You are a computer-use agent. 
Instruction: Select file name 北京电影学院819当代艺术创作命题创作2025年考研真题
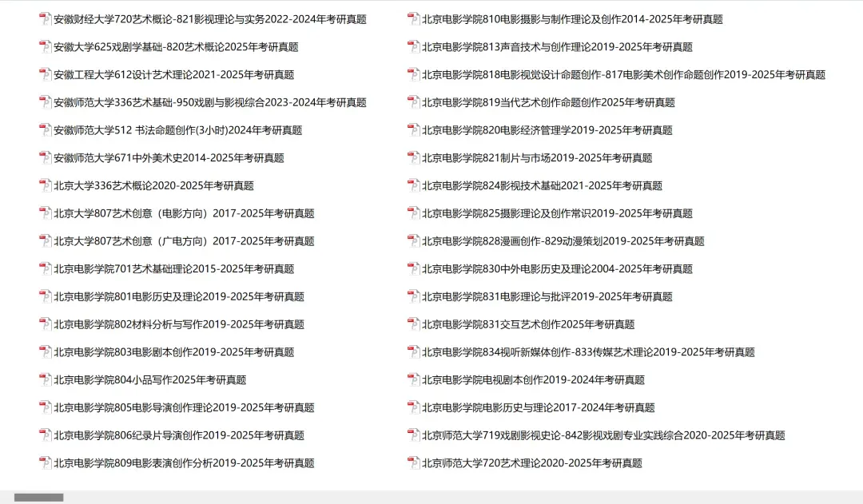[548, 102]
